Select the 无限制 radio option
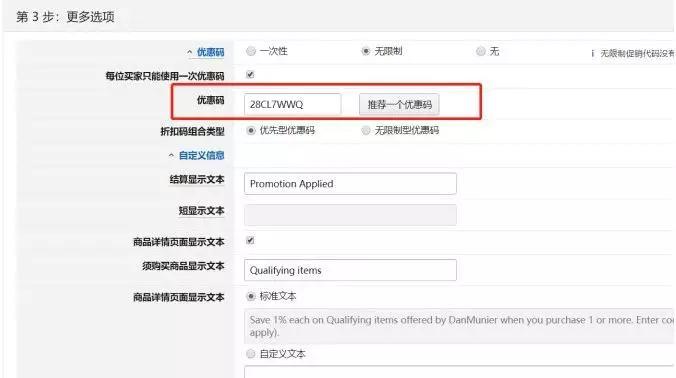Screen dimensions: 676x378 coord(366,51)
